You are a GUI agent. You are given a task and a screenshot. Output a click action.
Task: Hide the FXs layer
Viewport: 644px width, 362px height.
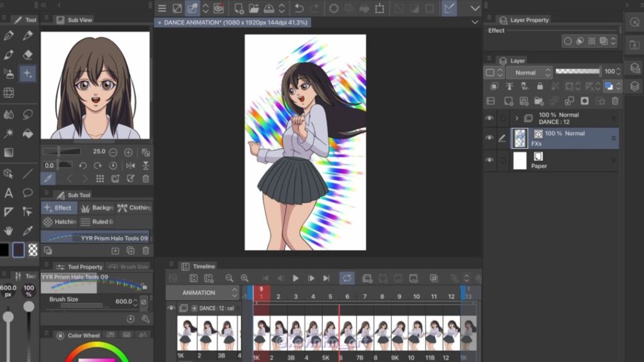[x=489, y=138]
